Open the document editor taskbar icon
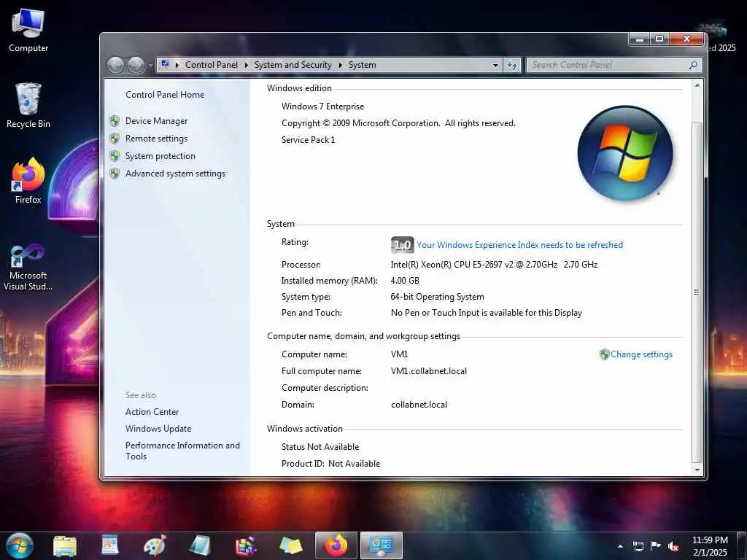The image size is (747, 560). click(110, 545)
